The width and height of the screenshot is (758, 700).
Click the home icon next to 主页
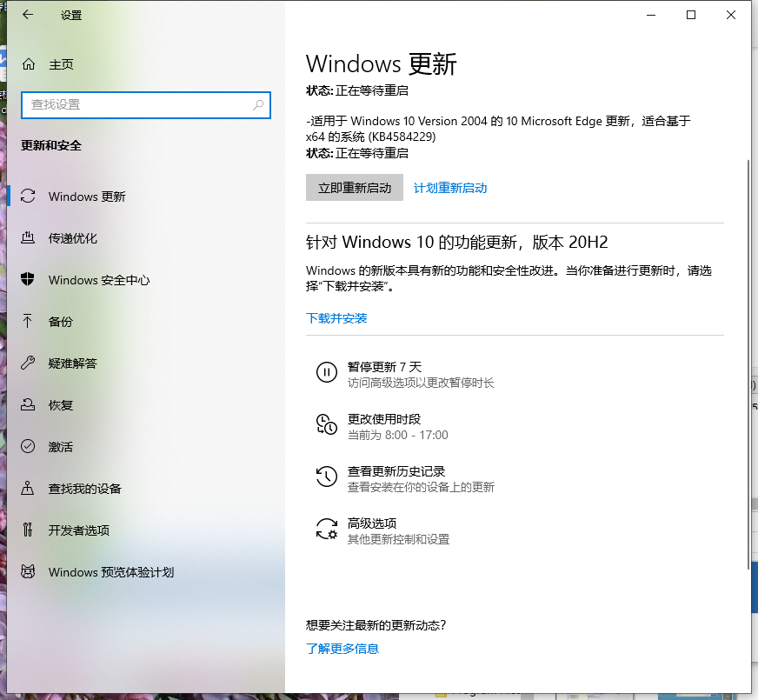click(x=29, y=64)
